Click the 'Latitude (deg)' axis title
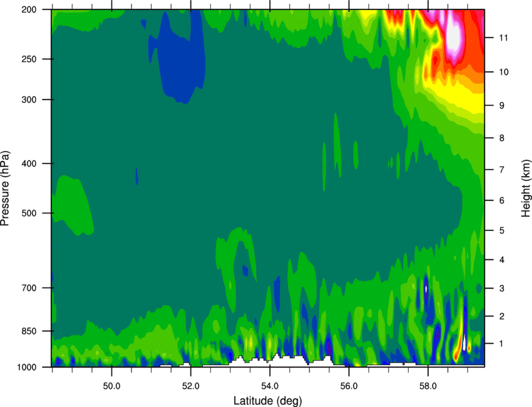Screen dimensions: 532x407 [268, 401]
